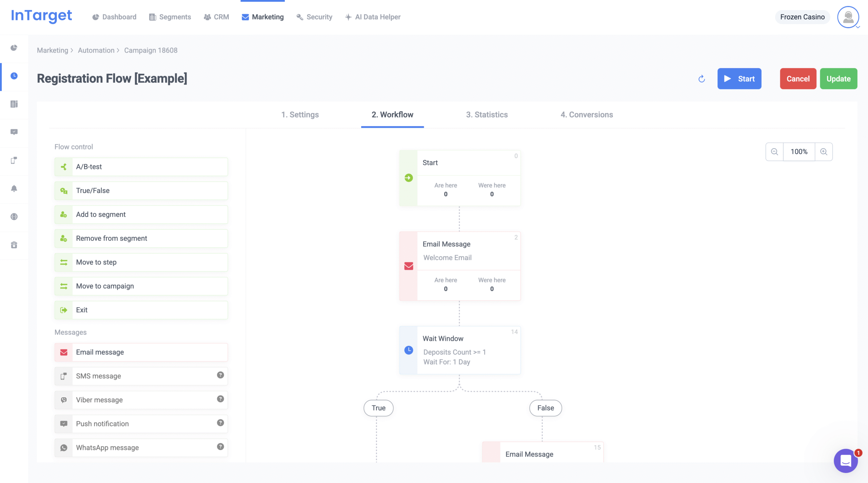This screenshot has width=868, height=483.
Task: Click the refresh icon beside Start button
Action: click(x=702, y=79)
